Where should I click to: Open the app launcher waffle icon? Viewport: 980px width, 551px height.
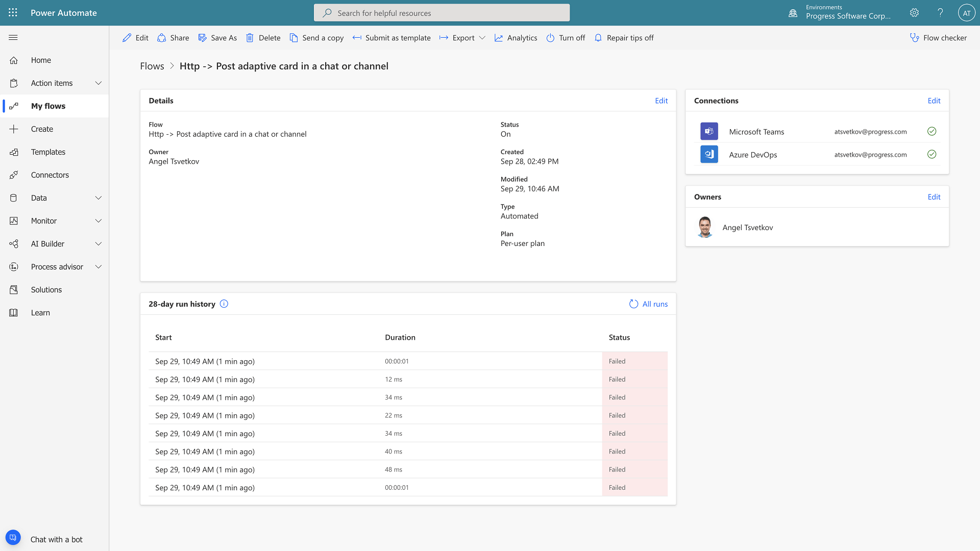click(x=13, y=13)
